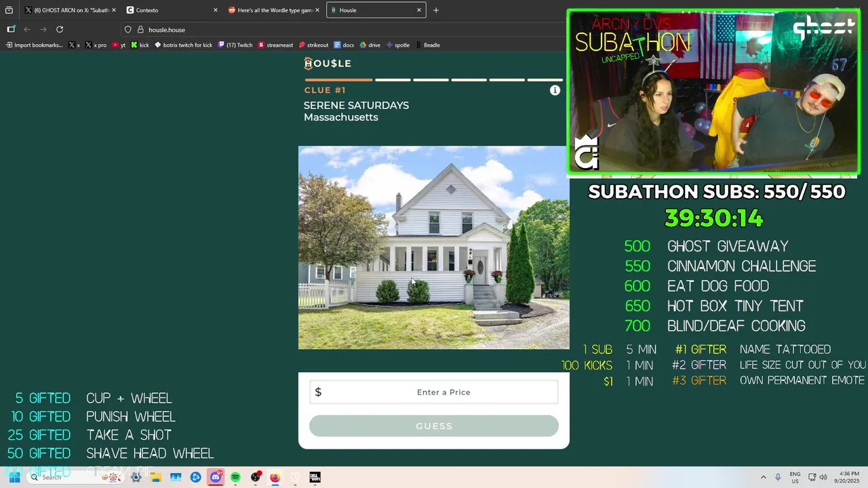This screenshot has width=868, height=488.
Task: Open OBS Studio from the taskbar
Action: point(256,477)
